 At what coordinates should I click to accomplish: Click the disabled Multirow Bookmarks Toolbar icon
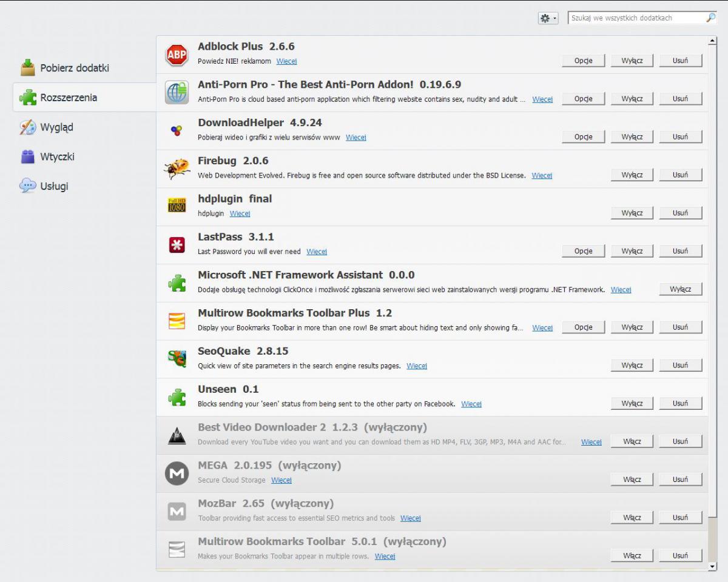coord(177,550)
